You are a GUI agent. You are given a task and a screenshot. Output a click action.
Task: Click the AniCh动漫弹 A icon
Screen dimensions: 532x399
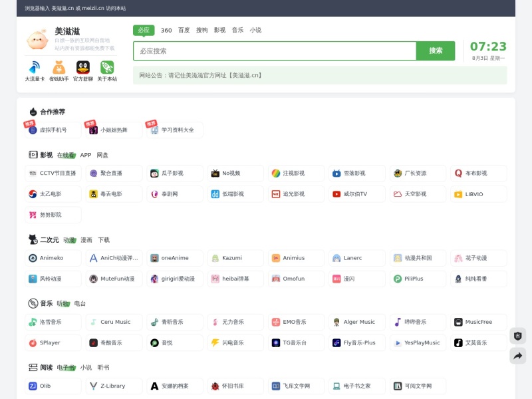[x=93, y=258]
